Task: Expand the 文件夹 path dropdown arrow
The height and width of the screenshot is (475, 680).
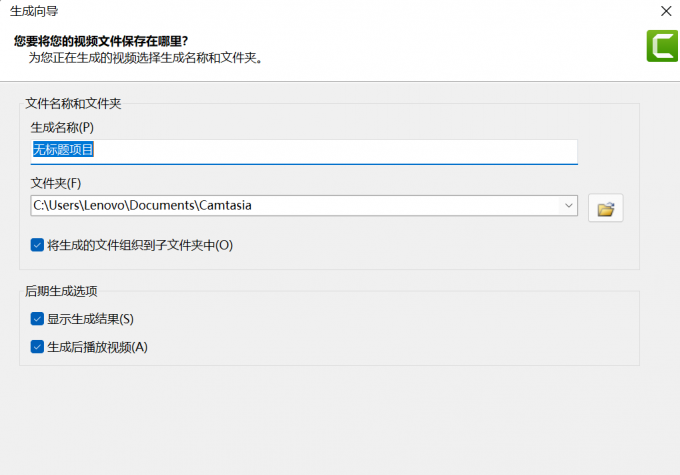Action: [x=569, y=206]
